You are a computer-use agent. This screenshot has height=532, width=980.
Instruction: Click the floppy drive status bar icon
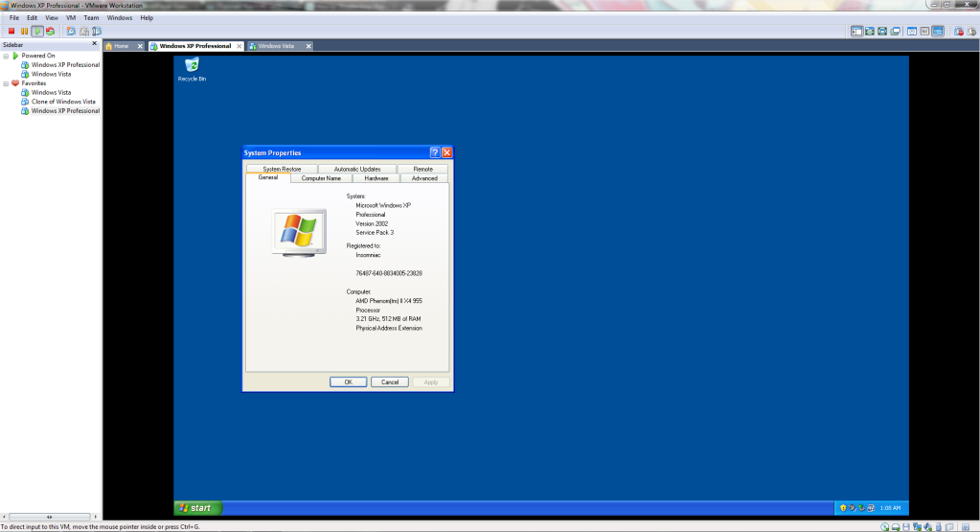click(x=905, y=527)
